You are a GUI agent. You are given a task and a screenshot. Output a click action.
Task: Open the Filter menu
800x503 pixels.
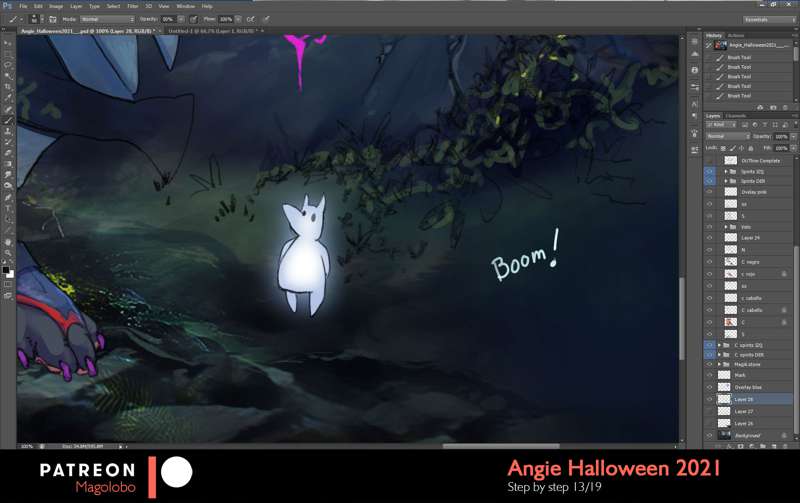pyautogui.click(x=132, y=6)
